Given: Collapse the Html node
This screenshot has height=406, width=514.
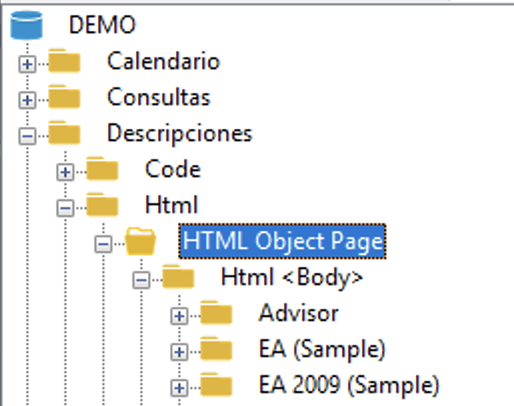Looking at the screenshot, I should (x=65, y=208).
